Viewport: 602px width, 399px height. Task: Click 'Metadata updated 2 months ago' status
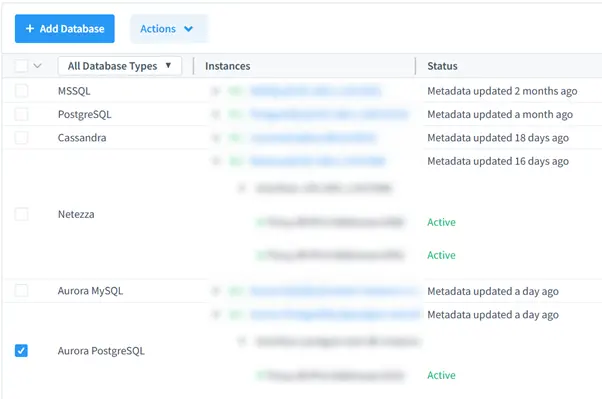pos(502,91)
